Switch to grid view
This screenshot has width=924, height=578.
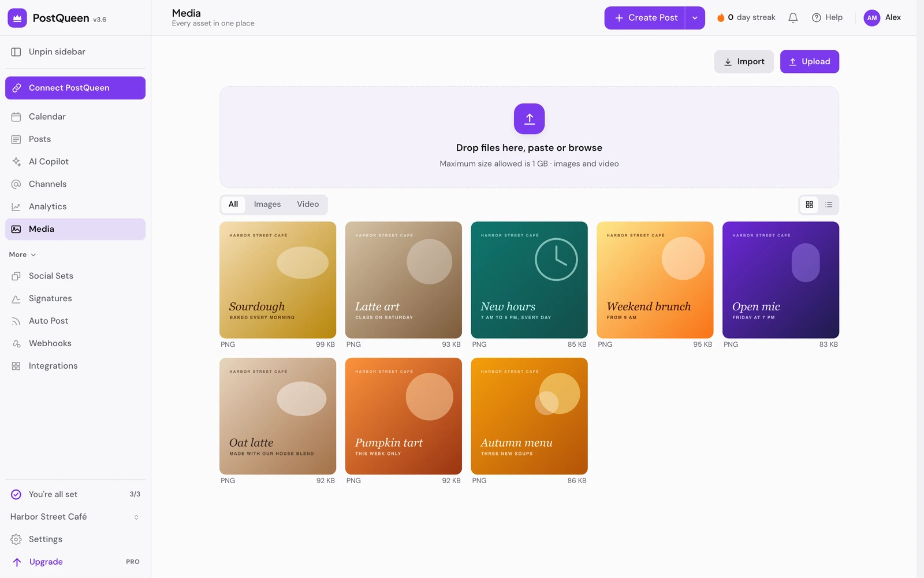click(x=809, y=205)
